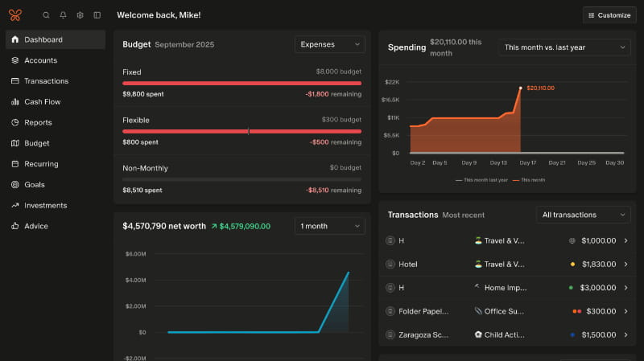644x361 pixels.
Task: Click the Welcome back, Mike! heading
Action: (159, 15)
